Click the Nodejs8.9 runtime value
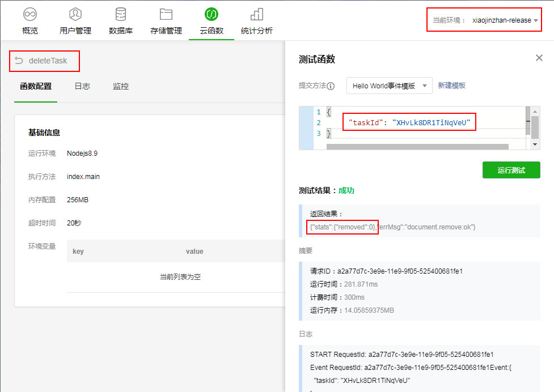Viewport: 554px width, 392px height. point(82,153)
